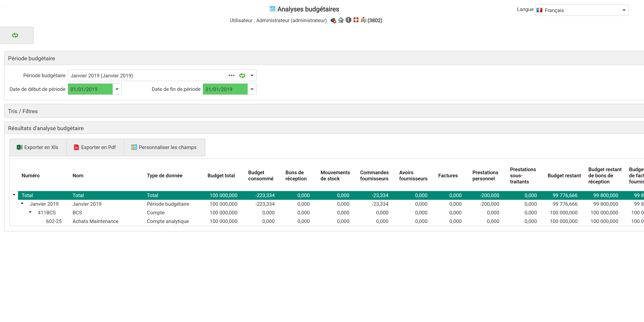Click the start date field 01/01/2019
This screenshot has width=644, height=322.
pos(90,89)
